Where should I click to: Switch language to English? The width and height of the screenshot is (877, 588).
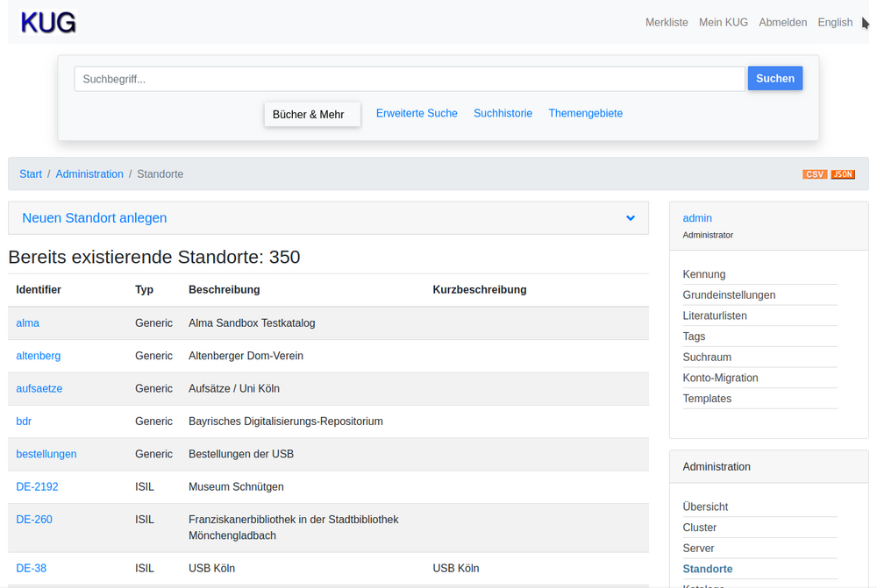[x=835, y=23]
